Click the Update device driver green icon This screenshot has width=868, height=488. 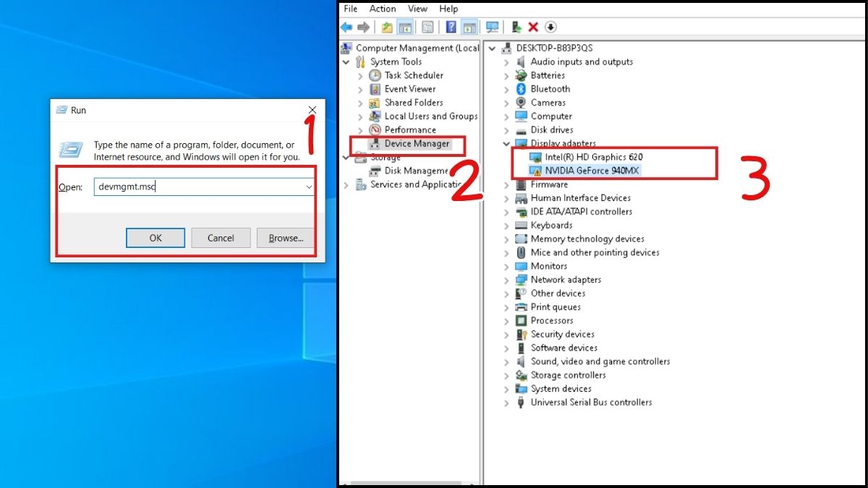click(516, 27)
